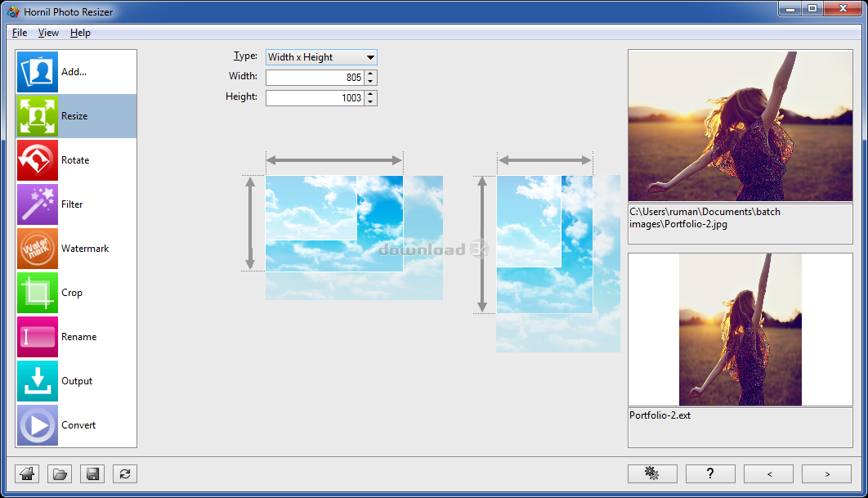868x498 pixels.
Task: Click the home icon in bottom toolbar
Action: click(x=27, y=473)
